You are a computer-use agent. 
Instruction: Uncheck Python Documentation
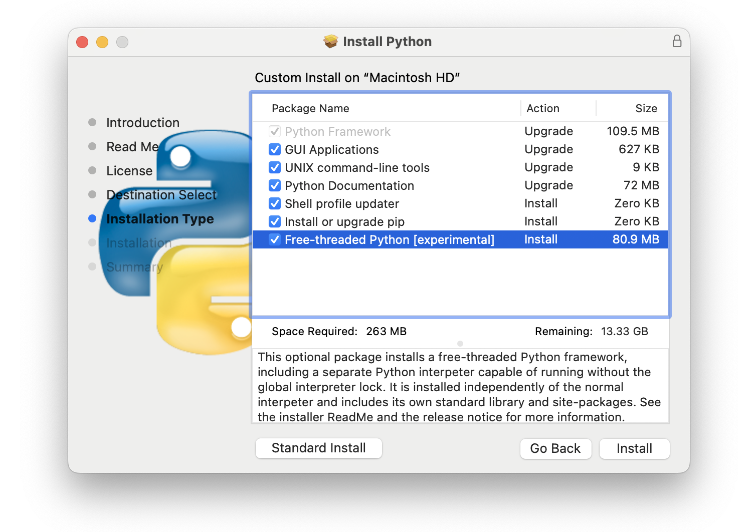[x=274, y=185]
